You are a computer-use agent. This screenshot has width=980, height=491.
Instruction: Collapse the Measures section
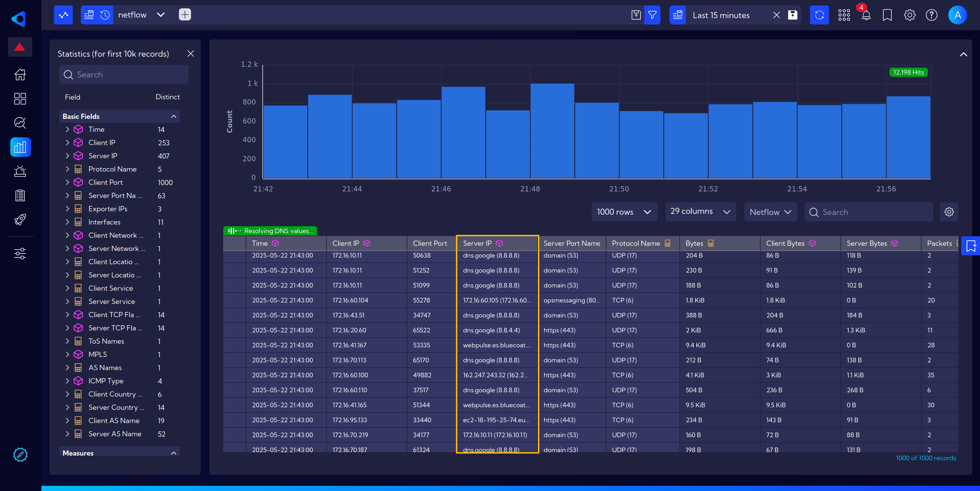(x=173, y=453)
